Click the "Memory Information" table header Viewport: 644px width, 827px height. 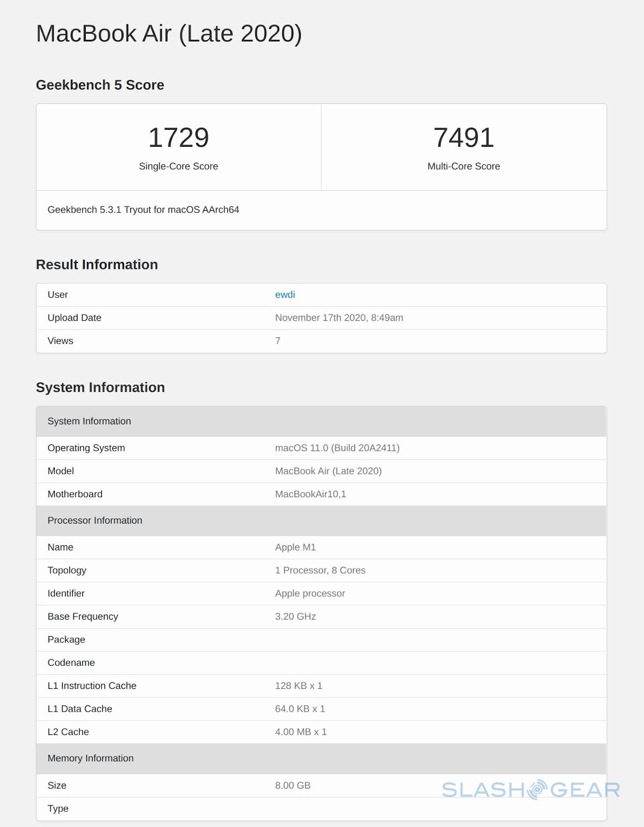click(321, 758)
